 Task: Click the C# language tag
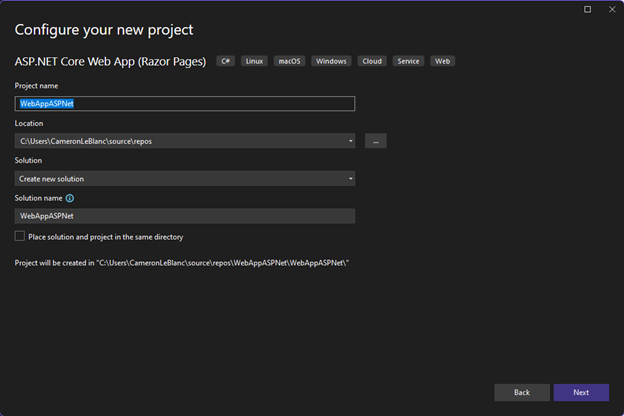coord(226,61)
